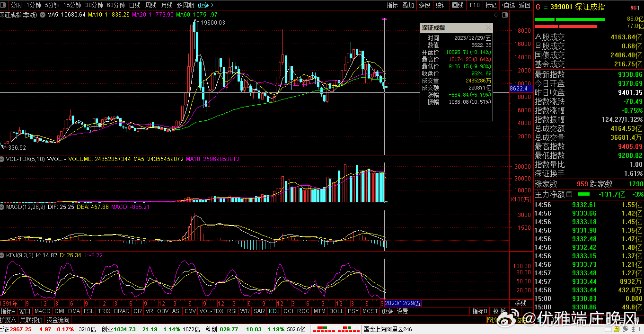Close the 深证成指 data popup

[488, 28]
